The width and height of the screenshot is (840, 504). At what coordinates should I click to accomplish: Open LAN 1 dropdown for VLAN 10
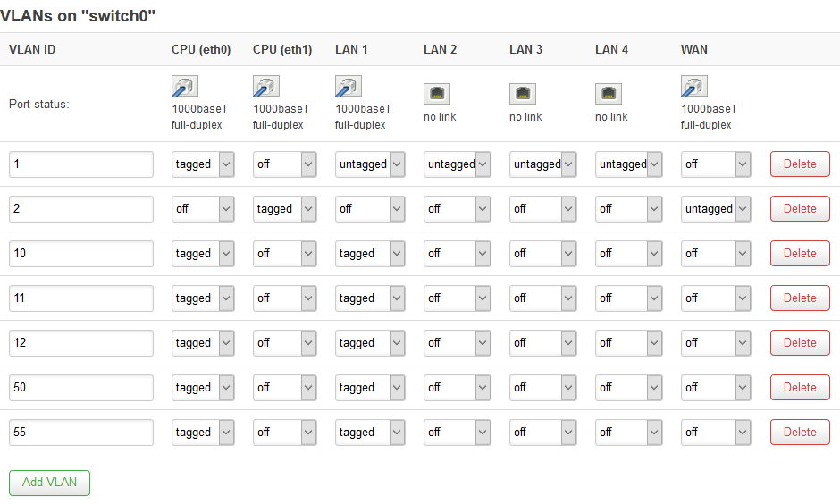point(370,254)
